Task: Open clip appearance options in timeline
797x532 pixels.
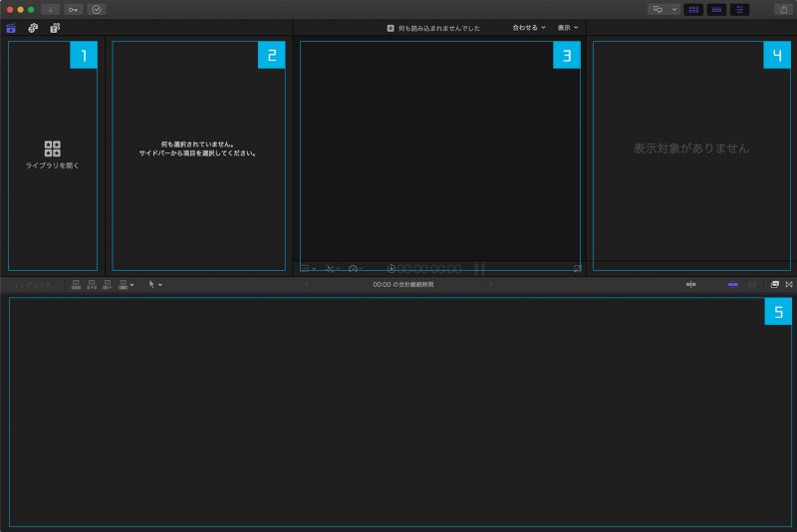Action: click(753, 285)
